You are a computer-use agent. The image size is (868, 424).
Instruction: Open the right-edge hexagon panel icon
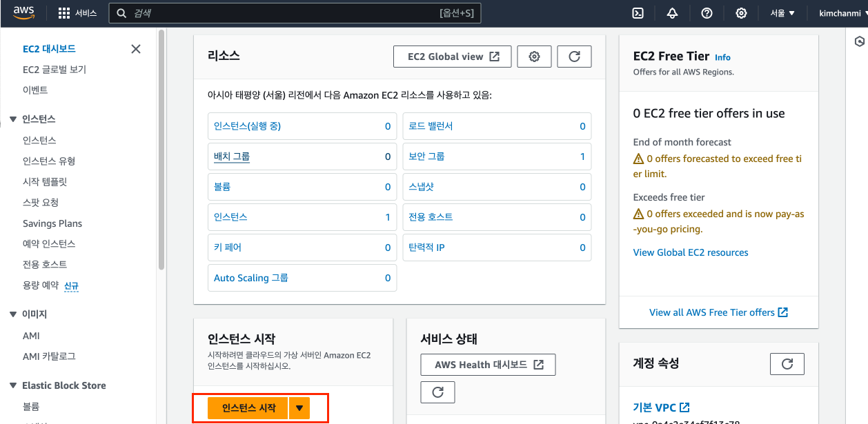(860, 41)
